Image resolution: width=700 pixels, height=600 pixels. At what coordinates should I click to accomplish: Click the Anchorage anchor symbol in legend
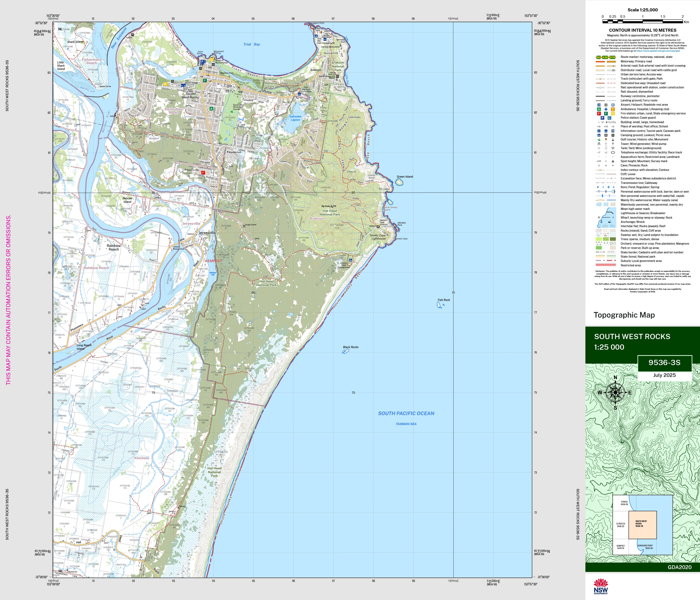[x=601, y=222]
